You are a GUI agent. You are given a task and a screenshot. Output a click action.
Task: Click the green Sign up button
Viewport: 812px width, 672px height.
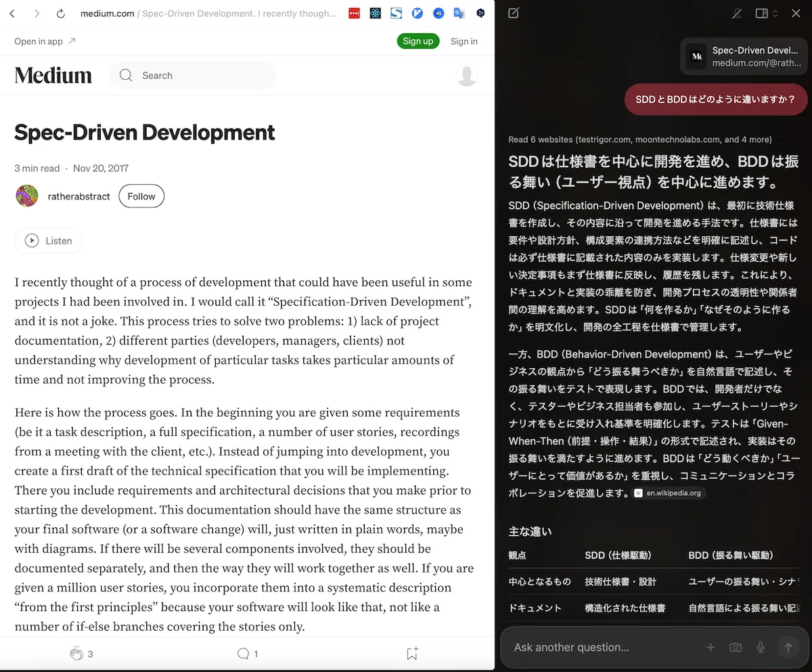pos(418,41)
